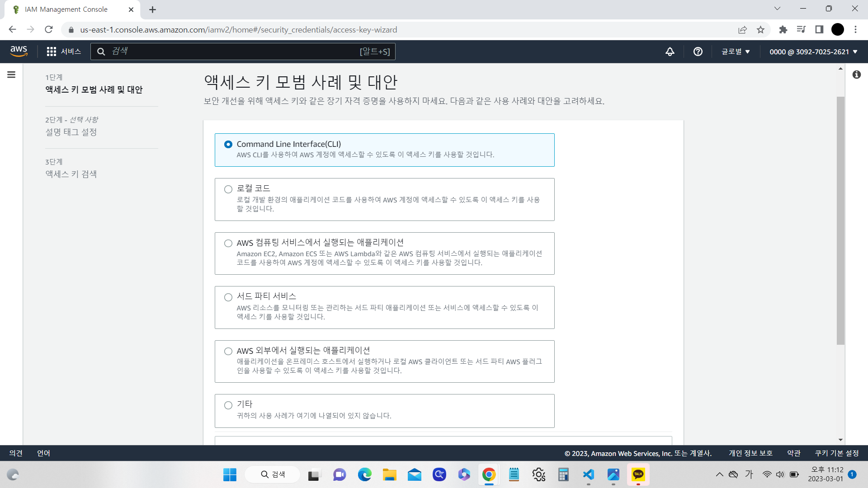Click the scrollbar down arrow
This screenshot has height=488, width=868.
point(840,440)
